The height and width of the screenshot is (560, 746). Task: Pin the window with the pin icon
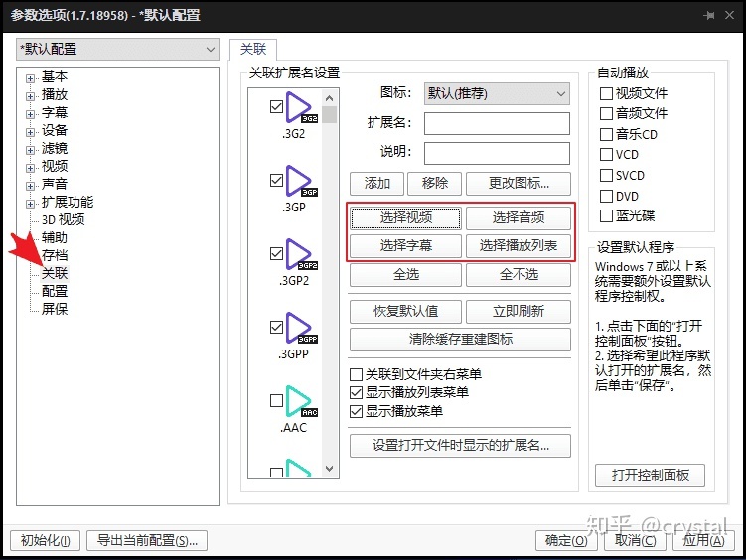(x=709, y=16)
